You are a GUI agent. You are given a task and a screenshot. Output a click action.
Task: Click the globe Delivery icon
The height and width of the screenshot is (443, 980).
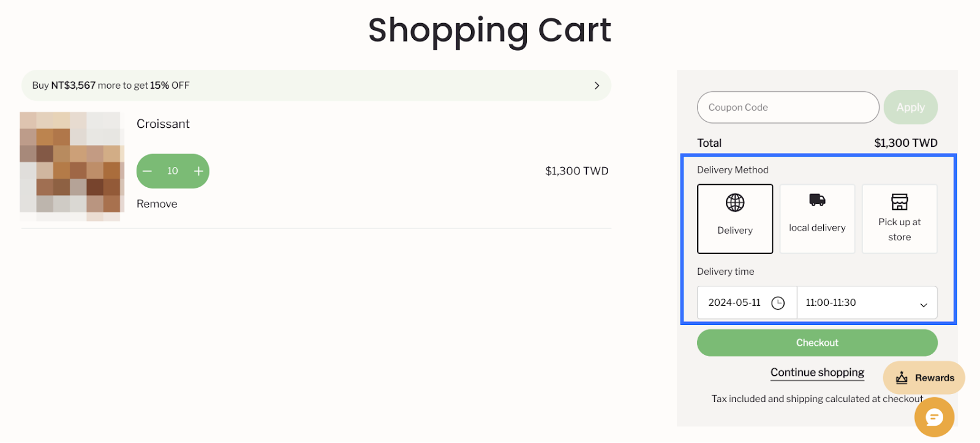point(735,203)
